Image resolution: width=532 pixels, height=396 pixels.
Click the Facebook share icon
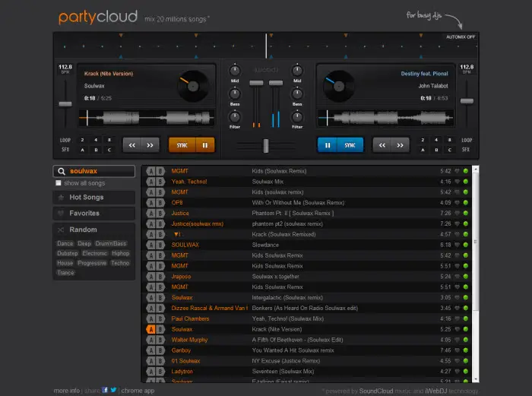point(105,390)
